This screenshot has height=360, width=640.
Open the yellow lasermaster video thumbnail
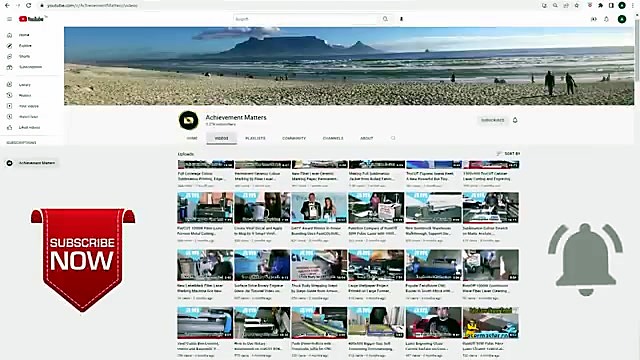(x=491, y=323)
